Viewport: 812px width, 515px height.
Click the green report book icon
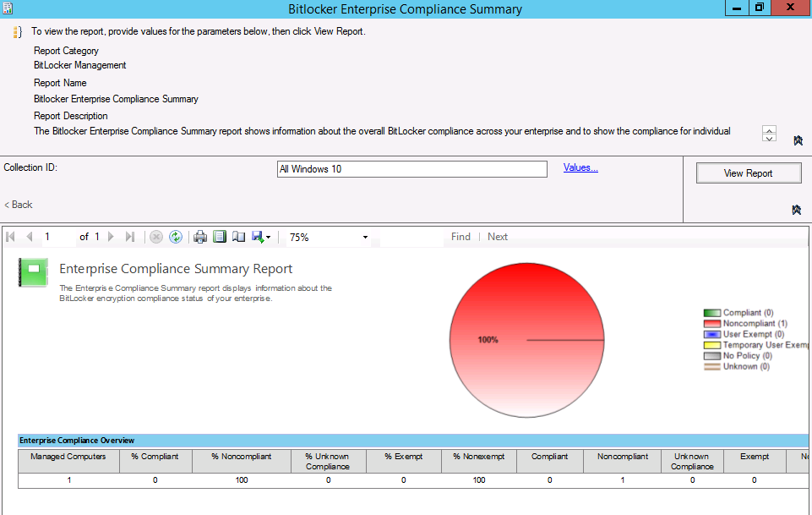tap(33, 272)
